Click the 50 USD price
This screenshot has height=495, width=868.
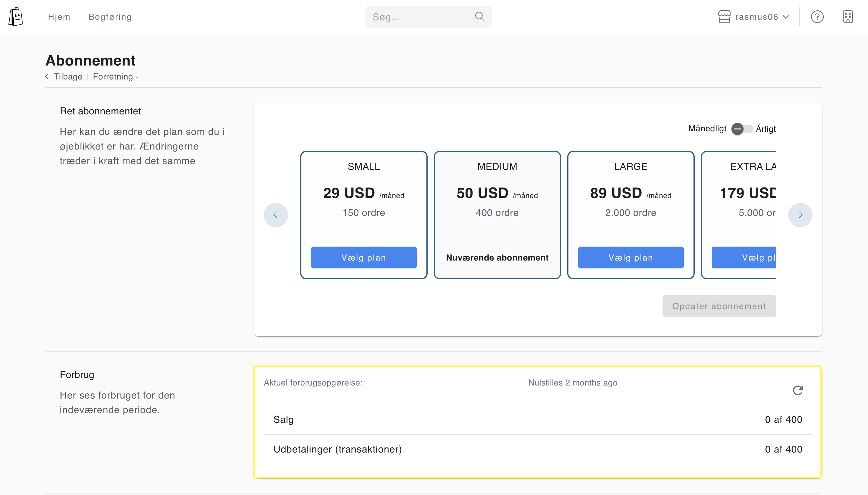(x=482, y=193)
